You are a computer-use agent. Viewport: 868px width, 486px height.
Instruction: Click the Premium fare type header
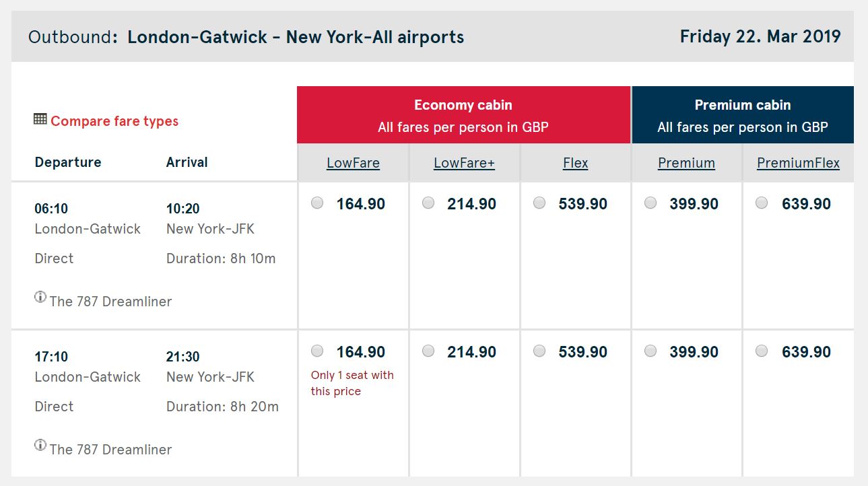coord(686,163)
